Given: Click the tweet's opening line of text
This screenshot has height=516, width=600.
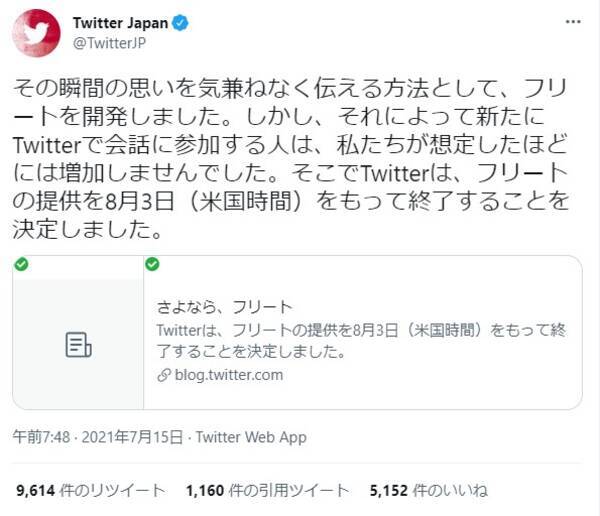Looking at the screenshot, I should pos(290,88).
